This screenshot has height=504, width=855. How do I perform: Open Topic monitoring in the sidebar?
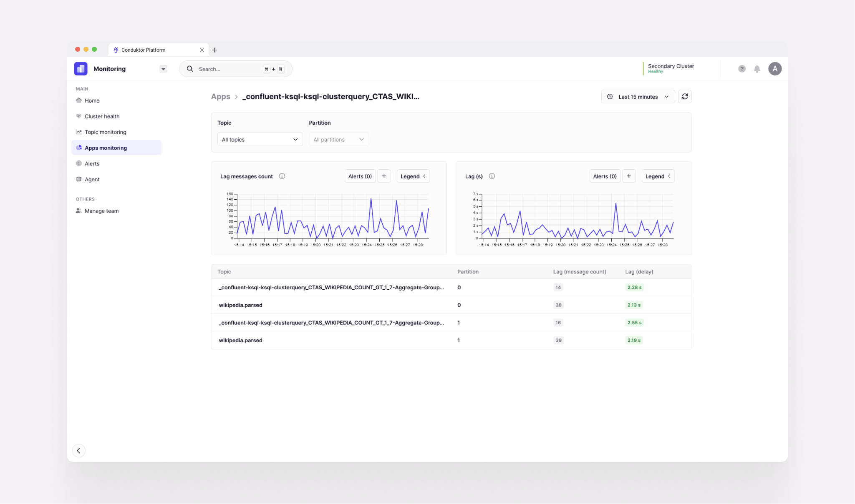(x=116, y=132)
